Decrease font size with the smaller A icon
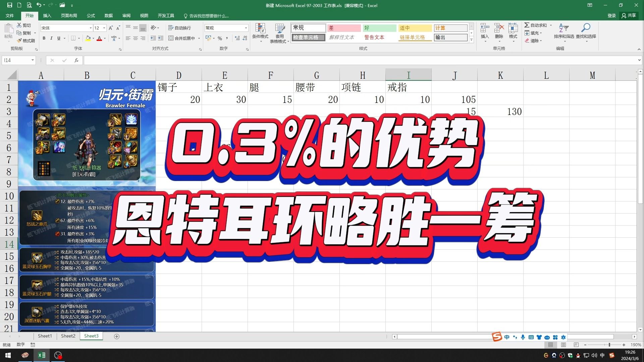The image size is (644, 362). click(118, 28)
